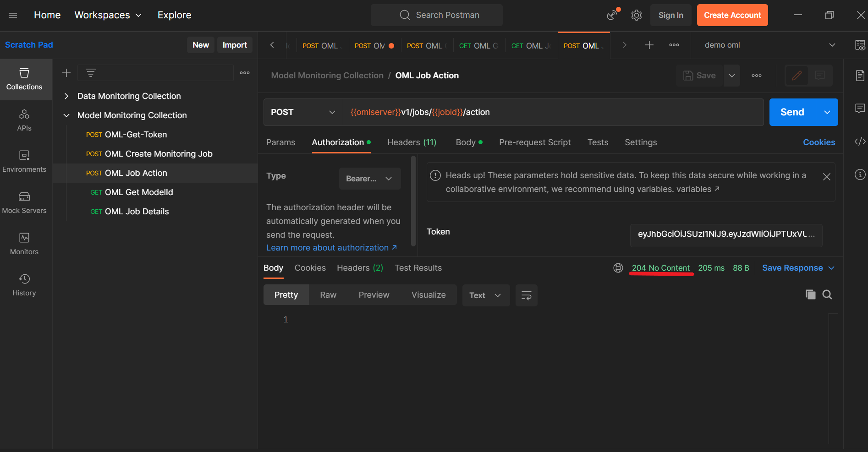This screenshot has width=868, height=452.
Task: Click the network globe icon
Action: (618, 268)
